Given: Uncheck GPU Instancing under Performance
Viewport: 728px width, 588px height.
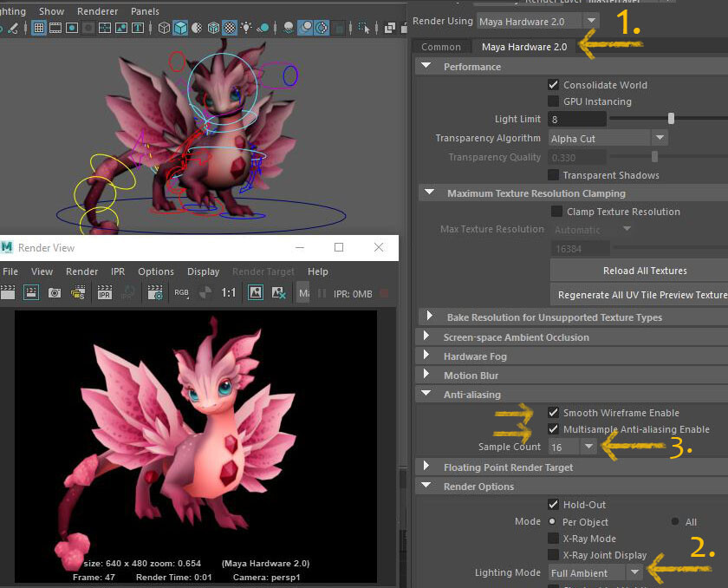Looking at the screenshot, I should point(552,101).
